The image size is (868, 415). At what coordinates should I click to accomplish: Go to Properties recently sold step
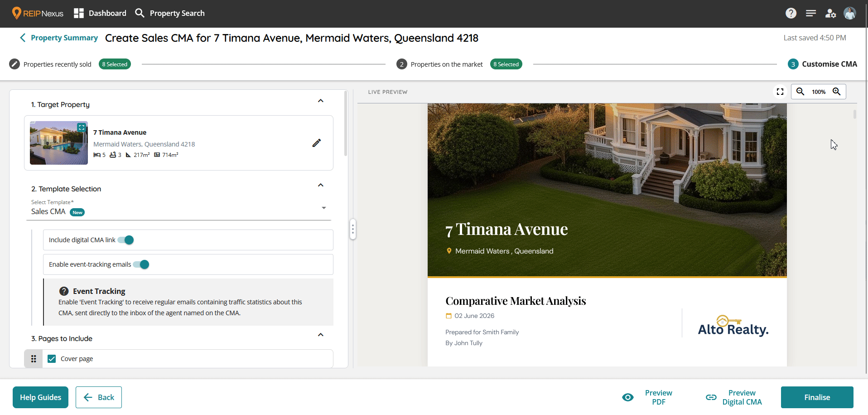[58, 64]
